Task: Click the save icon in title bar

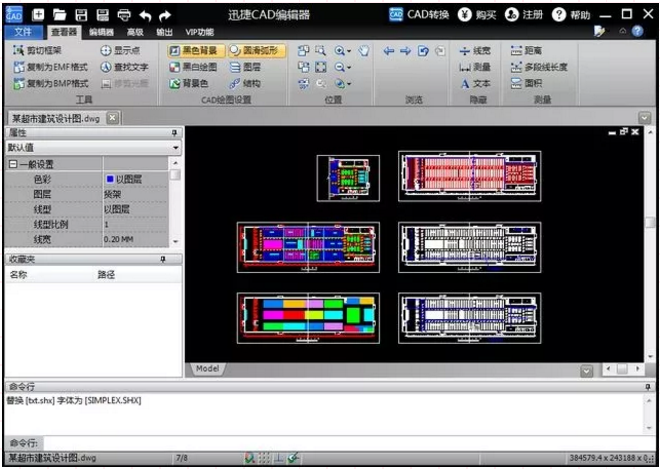Action: tap(81, 15)
